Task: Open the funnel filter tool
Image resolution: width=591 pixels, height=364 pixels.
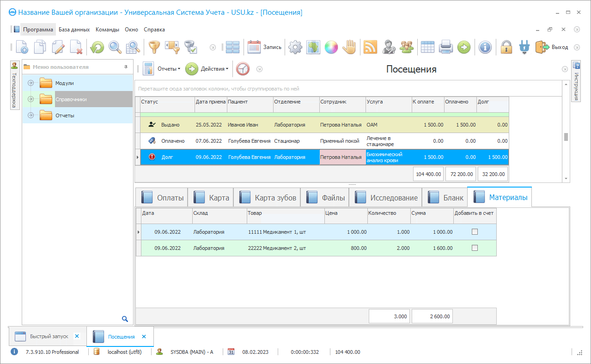Action: pos(153,47)
